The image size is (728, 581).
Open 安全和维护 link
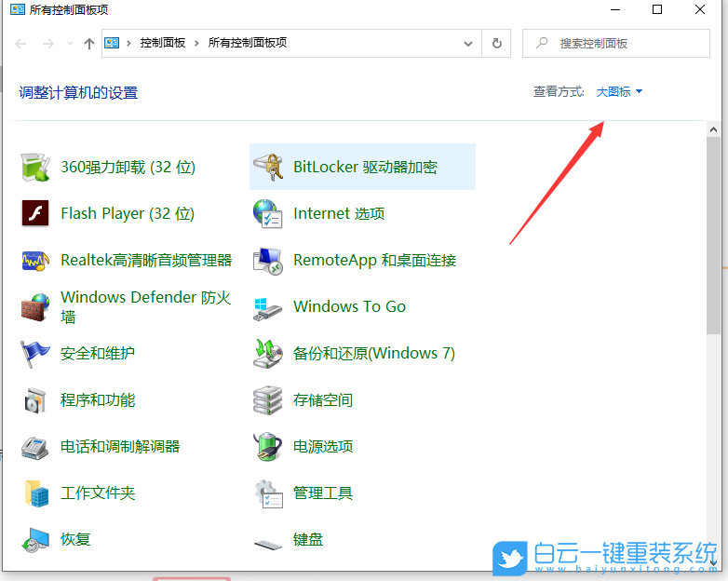[98, 354]
